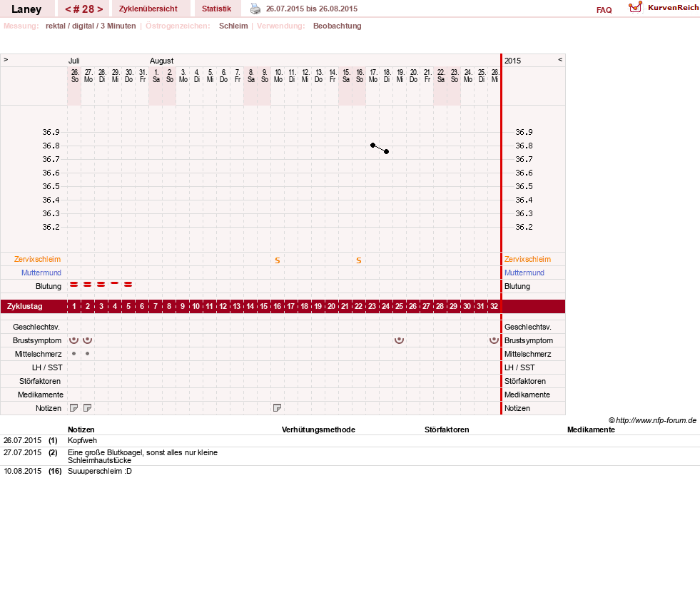The width and height of the screenshot is (700, 610).
Task: Click the breast symptom icon on day 25
Action: tap(399, 340)
